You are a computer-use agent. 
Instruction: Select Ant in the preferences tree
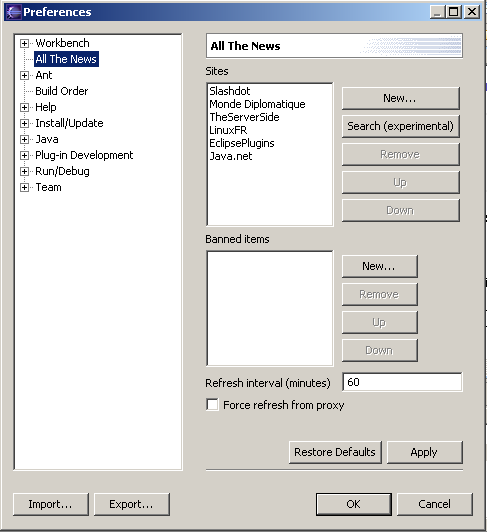(44, 75)
